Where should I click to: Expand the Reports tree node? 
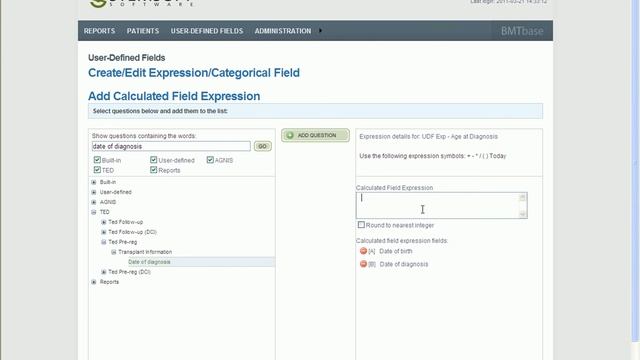tap(94, 282)
